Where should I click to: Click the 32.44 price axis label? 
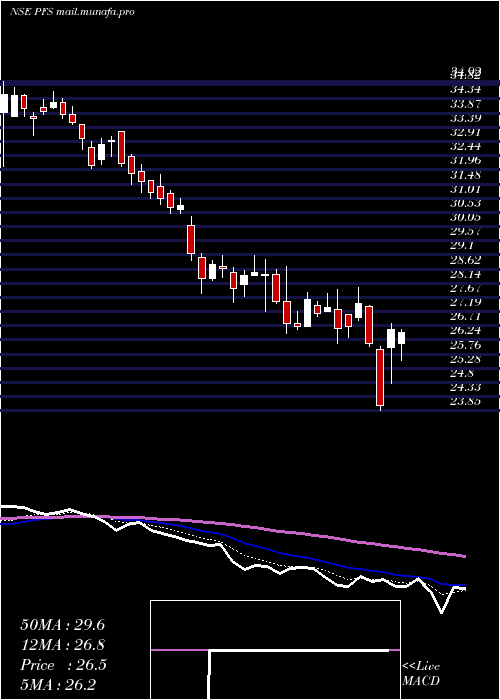(465, 146)
